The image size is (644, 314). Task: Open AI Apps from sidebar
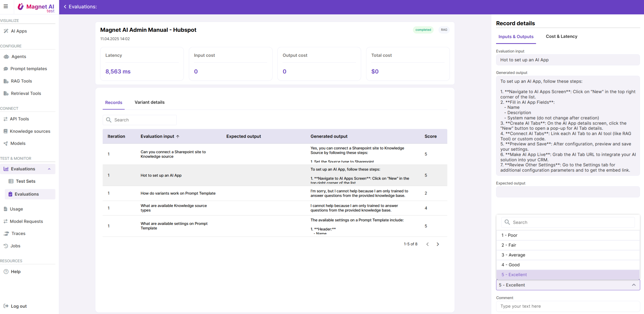19,31
